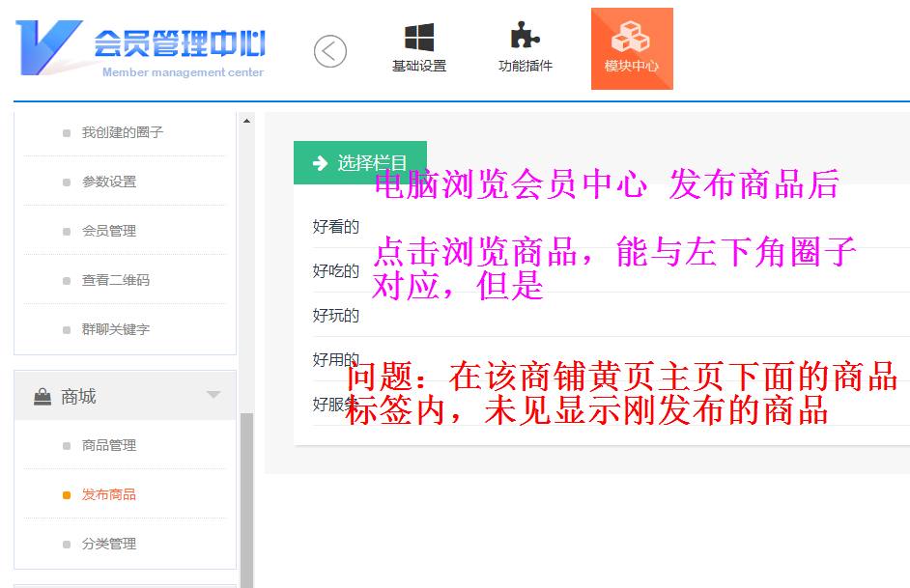Image resolution: width=910 pixels, height=588 pixels.
Task: Click sidebar scroll up arrow
Action: 246,121
